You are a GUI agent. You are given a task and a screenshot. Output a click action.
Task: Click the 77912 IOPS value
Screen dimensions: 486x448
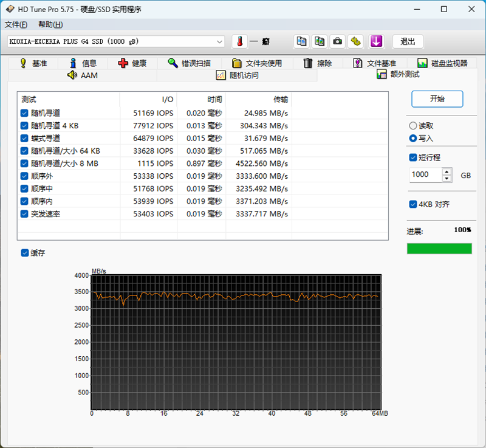point(153,126)
